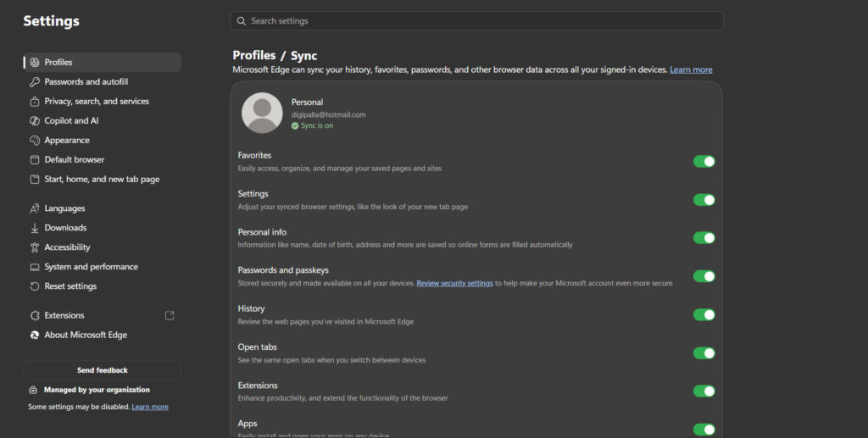Screen dimensions: 868x438
Task: Click the Profiles sidebar icon
Action: (34, 63)
